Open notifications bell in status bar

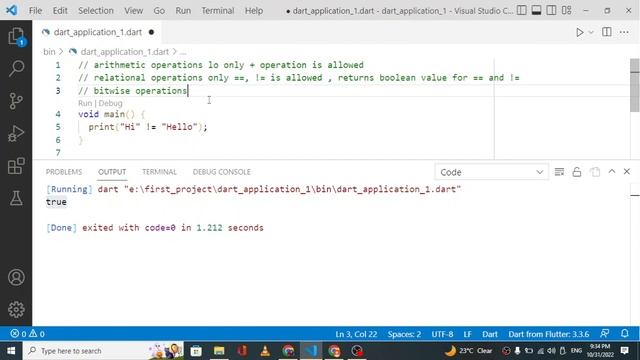click(x=624, y=333)
